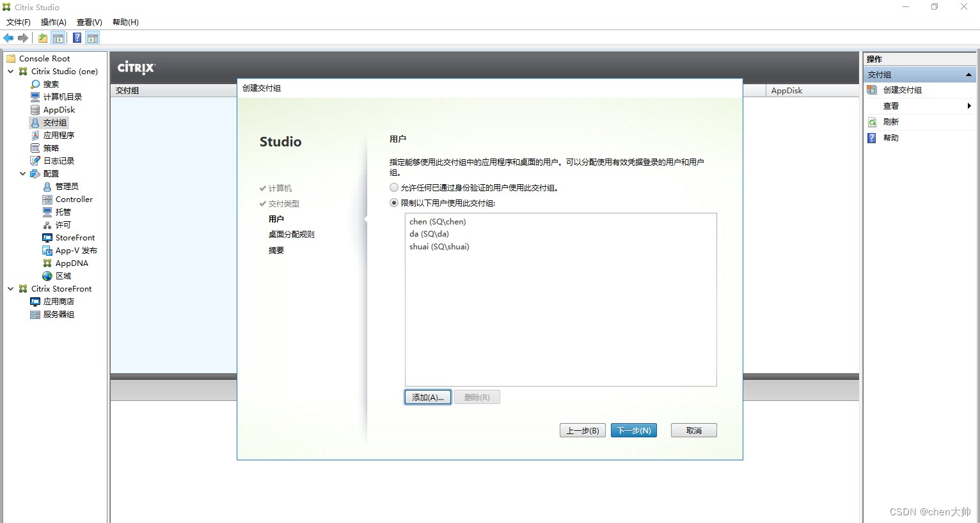
Task: Open the 文件(F) menu
Action: click(19, 22)
